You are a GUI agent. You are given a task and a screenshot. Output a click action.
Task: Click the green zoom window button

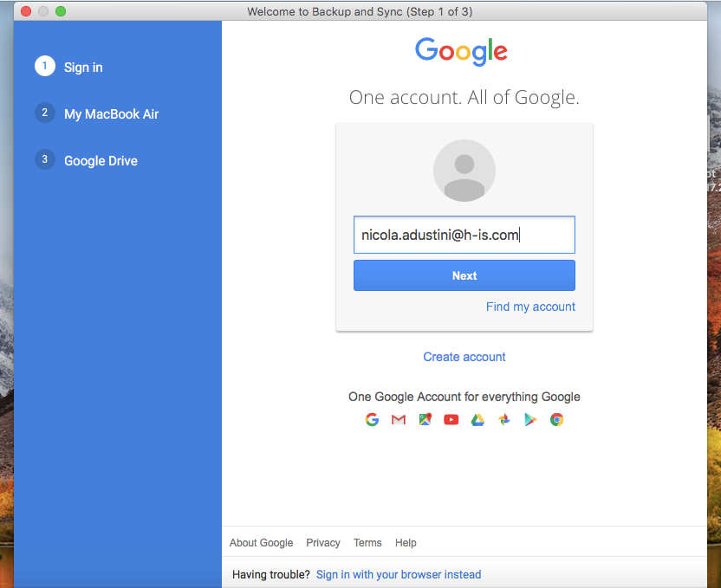coord(61,11)
